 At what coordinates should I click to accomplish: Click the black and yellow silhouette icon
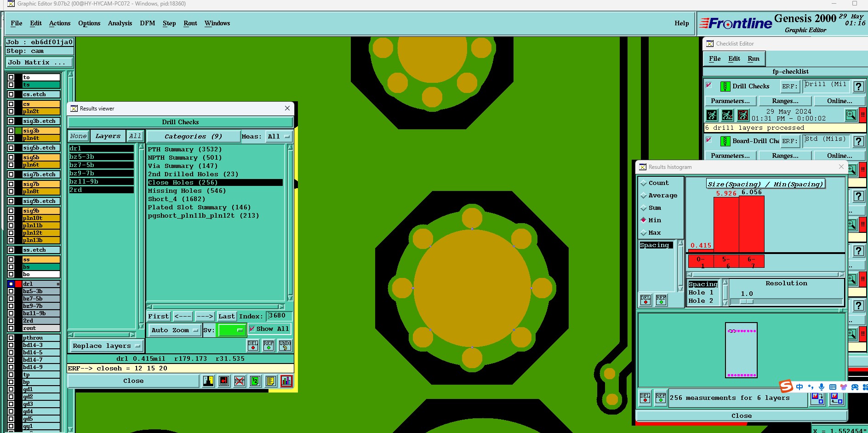pyautogui.click(x=209, y=381)
